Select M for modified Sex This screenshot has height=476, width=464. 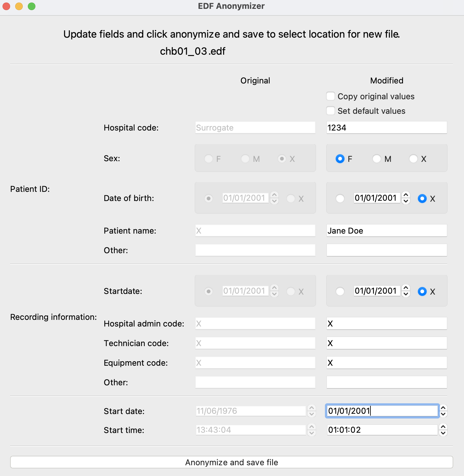[377, 159]
